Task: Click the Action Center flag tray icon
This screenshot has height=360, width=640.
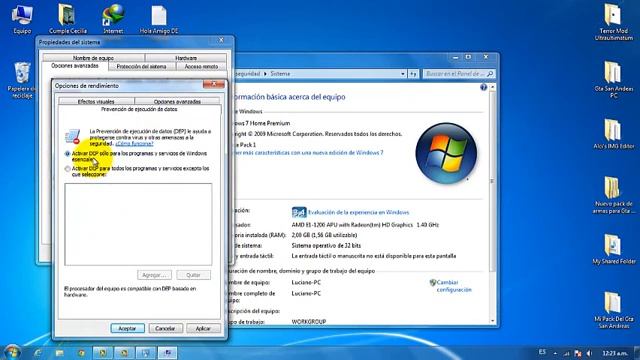Action: pos(578,353)
